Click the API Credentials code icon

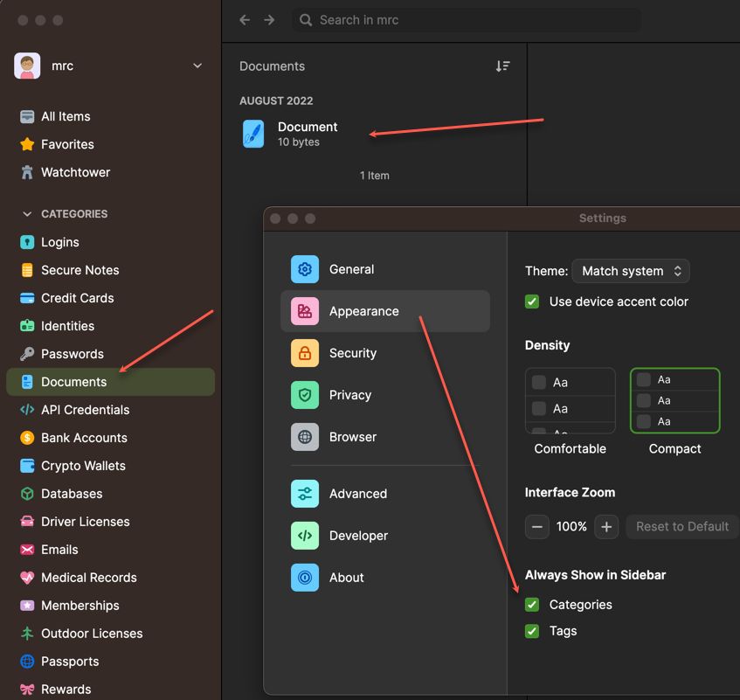tap(27, 410)
